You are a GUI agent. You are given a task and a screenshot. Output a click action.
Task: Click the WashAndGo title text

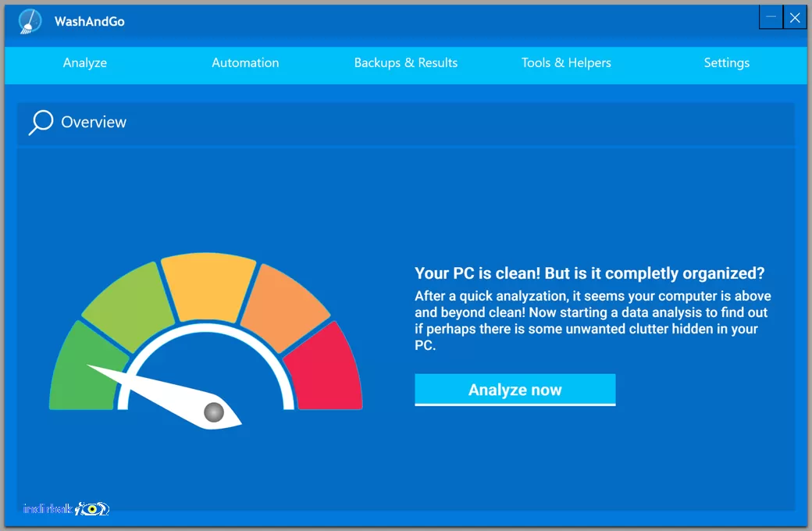point(90,21)
